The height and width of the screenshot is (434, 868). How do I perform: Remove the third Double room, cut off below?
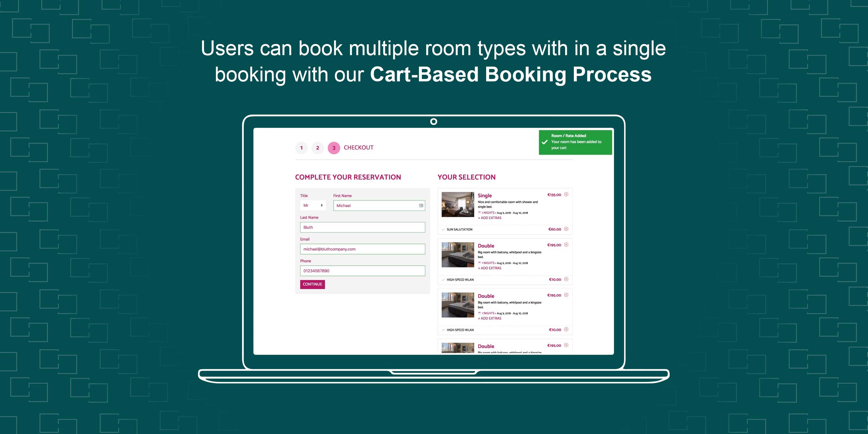coord(566,345)
